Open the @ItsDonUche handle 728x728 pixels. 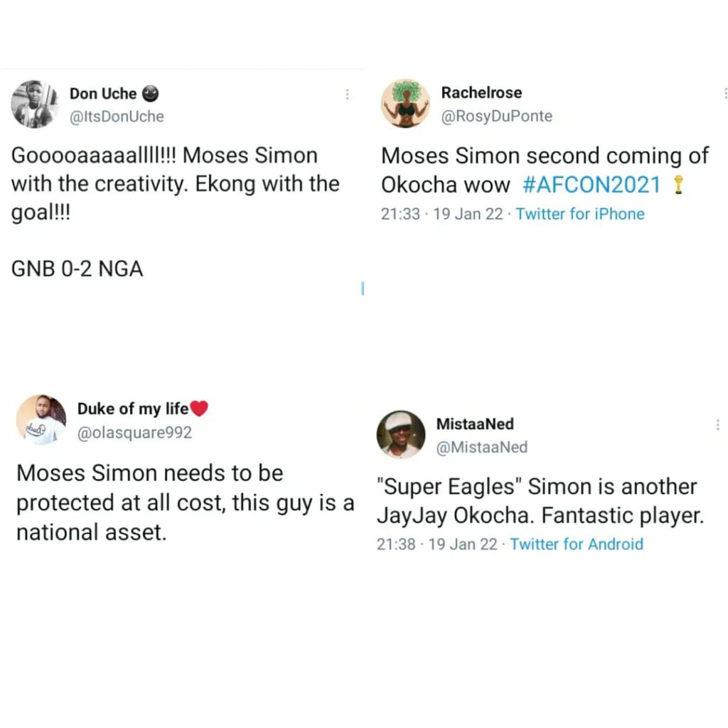[x=117, y=117]
